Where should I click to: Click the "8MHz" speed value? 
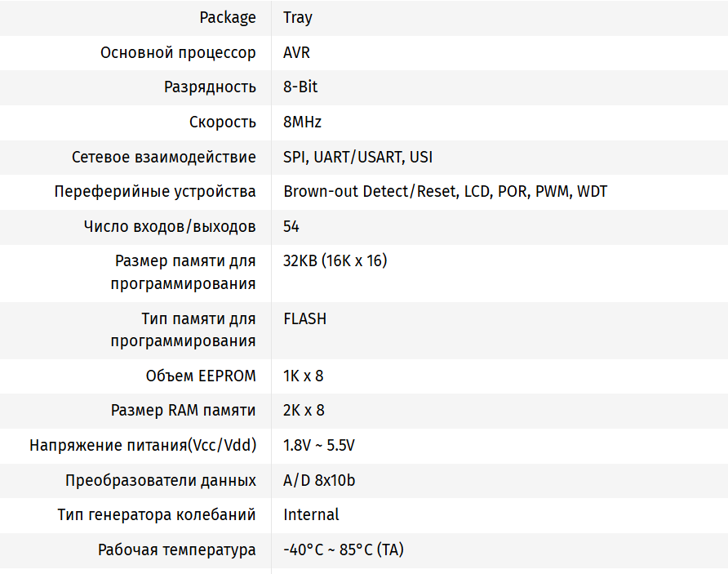pyautogui.click(x=303, y=122)
